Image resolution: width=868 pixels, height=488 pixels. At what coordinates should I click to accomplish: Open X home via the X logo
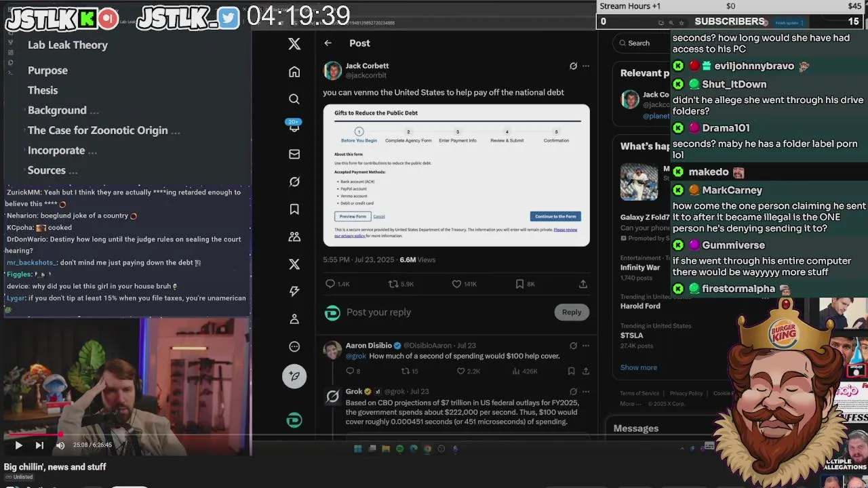(294, 44)
